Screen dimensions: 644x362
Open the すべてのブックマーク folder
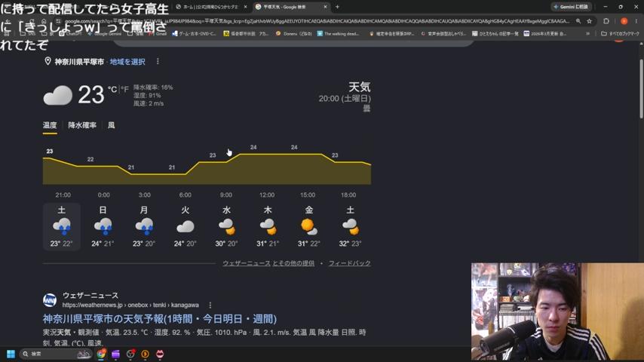[620, 34]
